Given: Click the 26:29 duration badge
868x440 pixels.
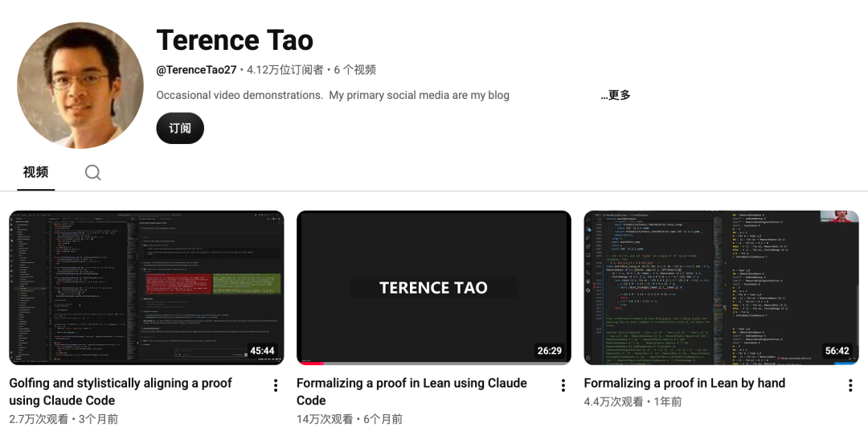Looking at the screenshot, I should coord(550,351).
